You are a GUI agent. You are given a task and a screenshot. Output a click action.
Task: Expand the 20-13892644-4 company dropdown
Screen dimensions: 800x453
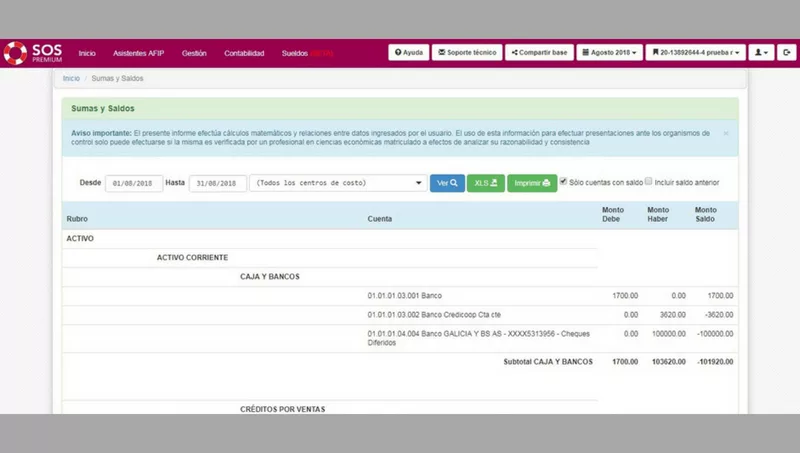pyautogui.click(x=696, y=52)
